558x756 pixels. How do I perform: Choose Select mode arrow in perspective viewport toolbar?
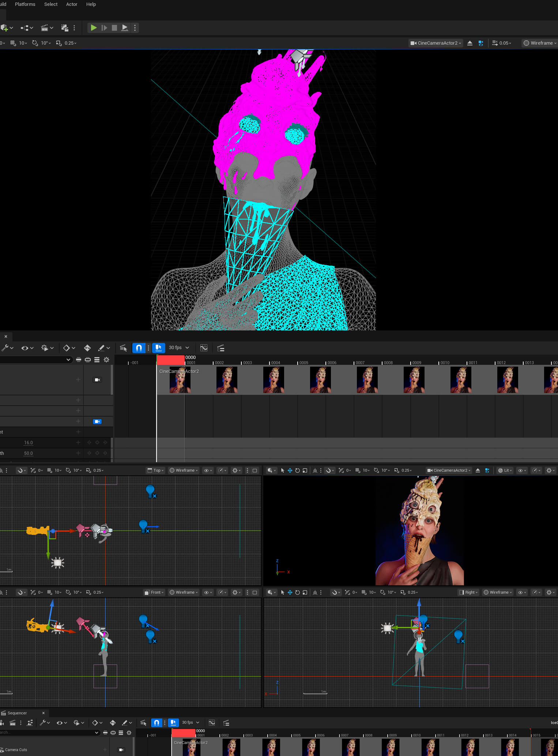click(x=282, y=471)
